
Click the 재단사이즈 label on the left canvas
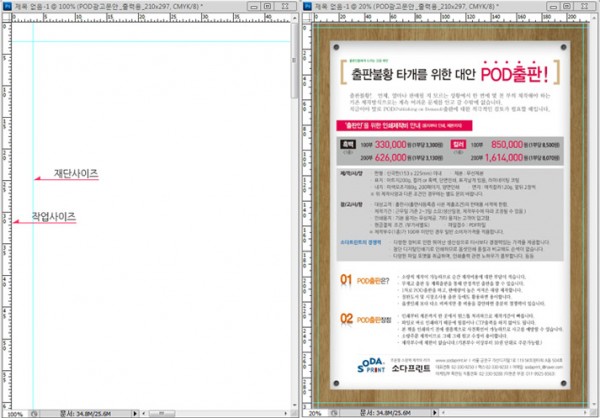pos(76,174)
